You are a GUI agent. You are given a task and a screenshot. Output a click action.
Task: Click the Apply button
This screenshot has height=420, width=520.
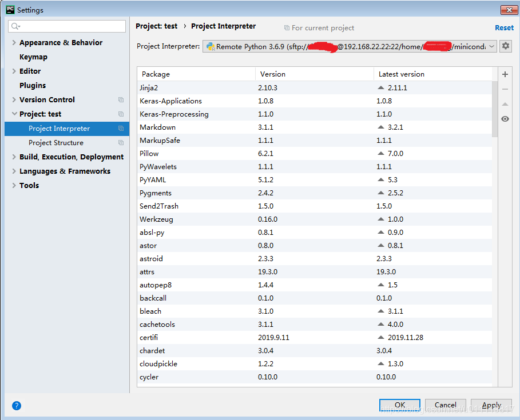pos(491,405)
